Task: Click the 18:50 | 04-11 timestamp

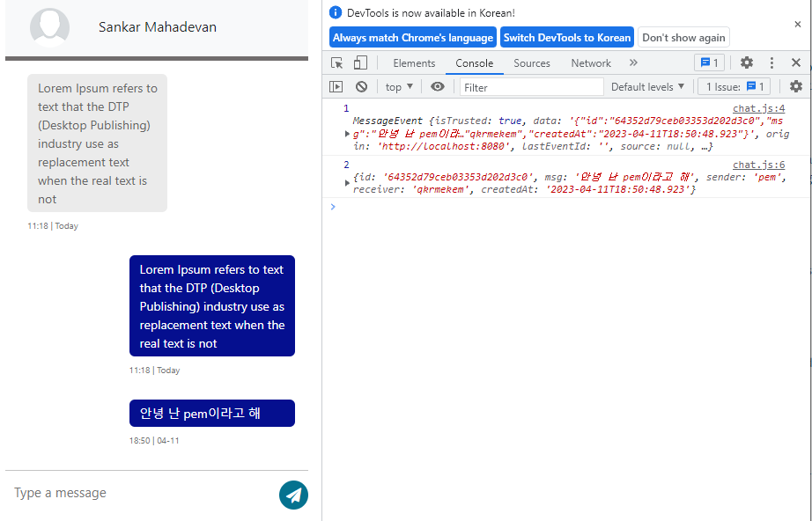Action: coord(154,441)
